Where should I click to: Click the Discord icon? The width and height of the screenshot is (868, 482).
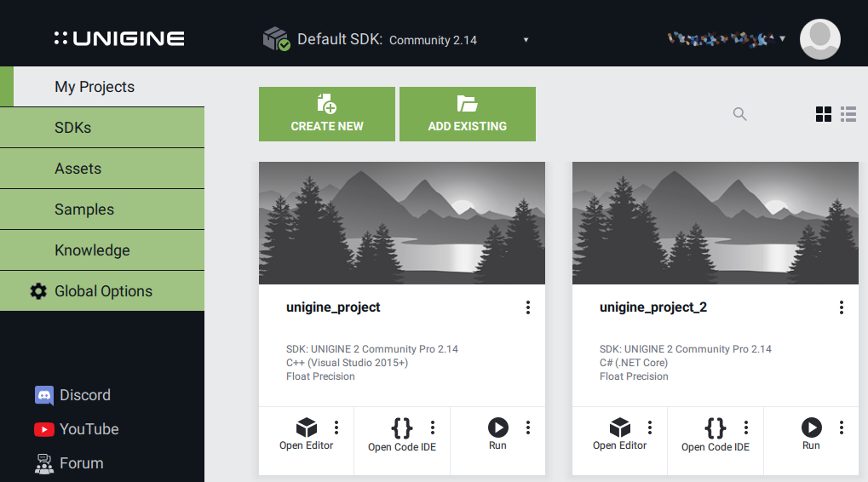44,395
